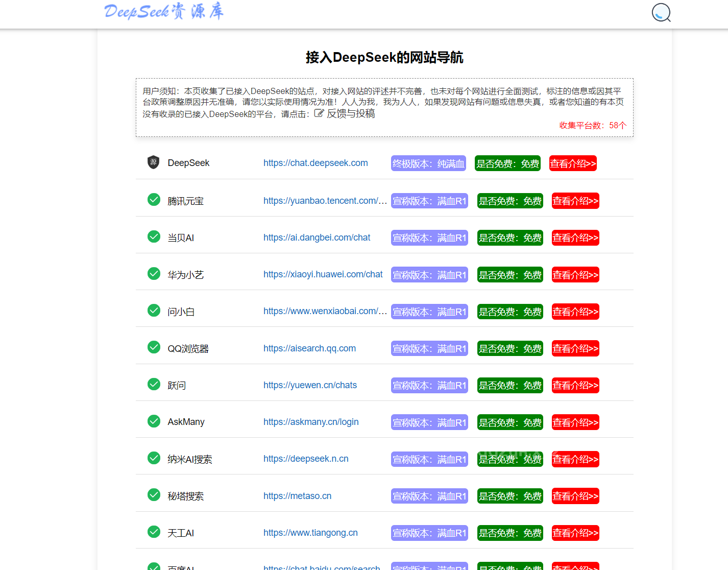Open https://yuewen.cn/chats link
728x570 pixels.
pyautogui.click(x=310, y=385)
